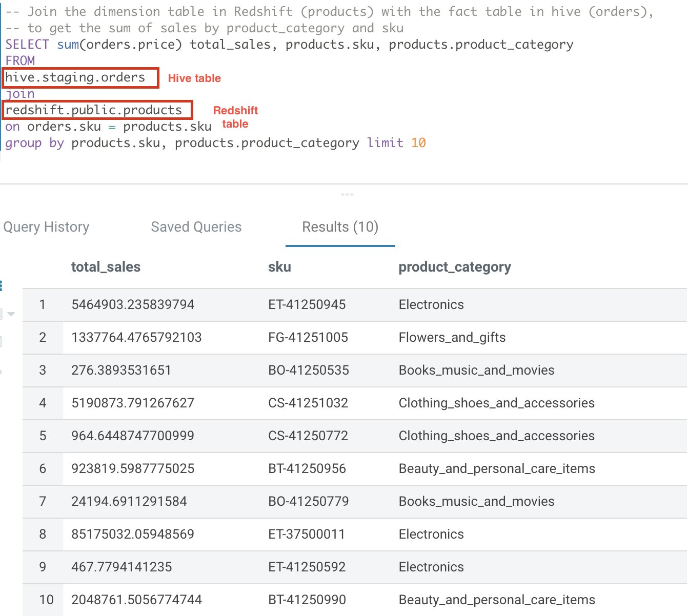Click hive.staging.orders in the query
Screen dimensions: 688x616
[75, 77]
